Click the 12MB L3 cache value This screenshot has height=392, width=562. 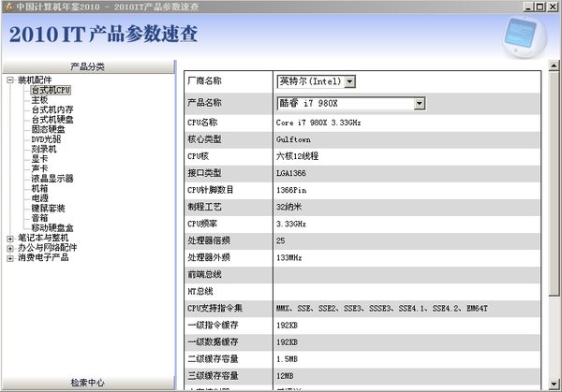(285, 376)
